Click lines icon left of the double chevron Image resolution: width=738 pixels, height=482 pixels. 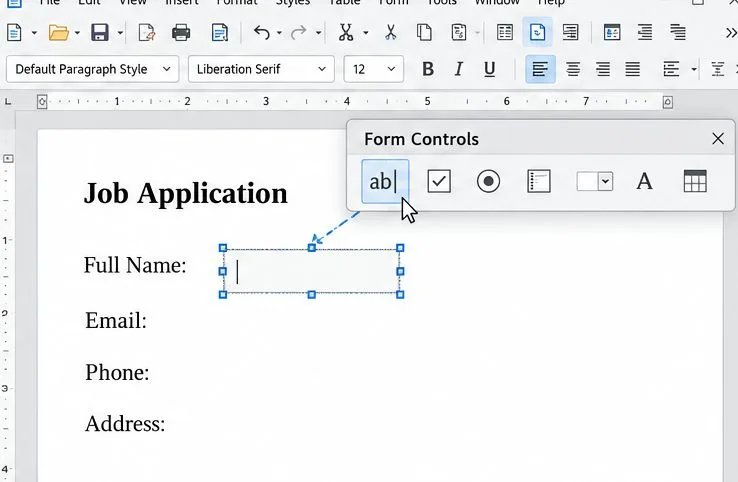click(x=678, y=32)
